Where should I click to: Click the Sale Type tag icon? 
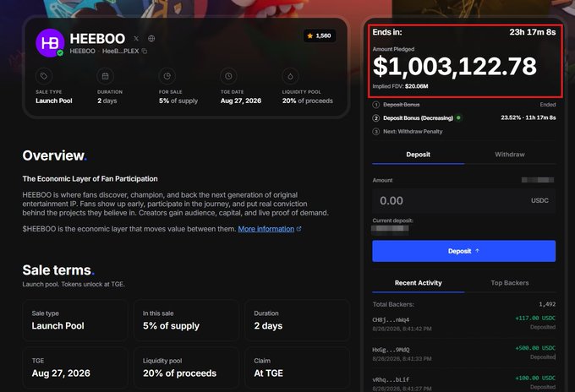click(44, 76)
